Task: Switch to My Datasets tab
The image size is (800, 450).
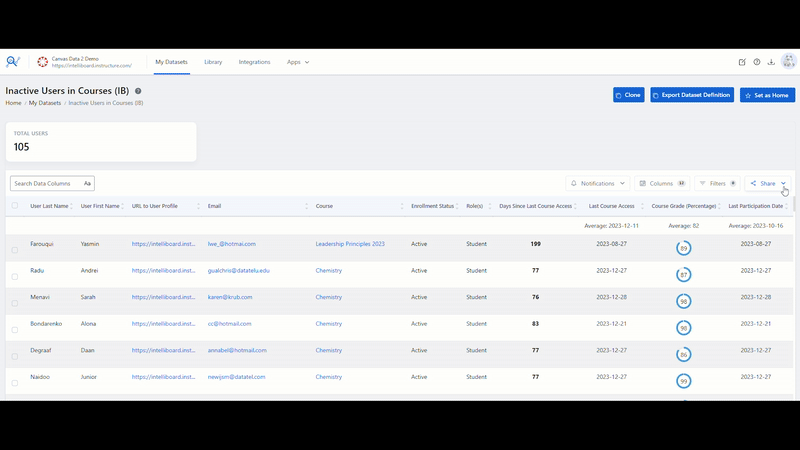Action: 171,62
